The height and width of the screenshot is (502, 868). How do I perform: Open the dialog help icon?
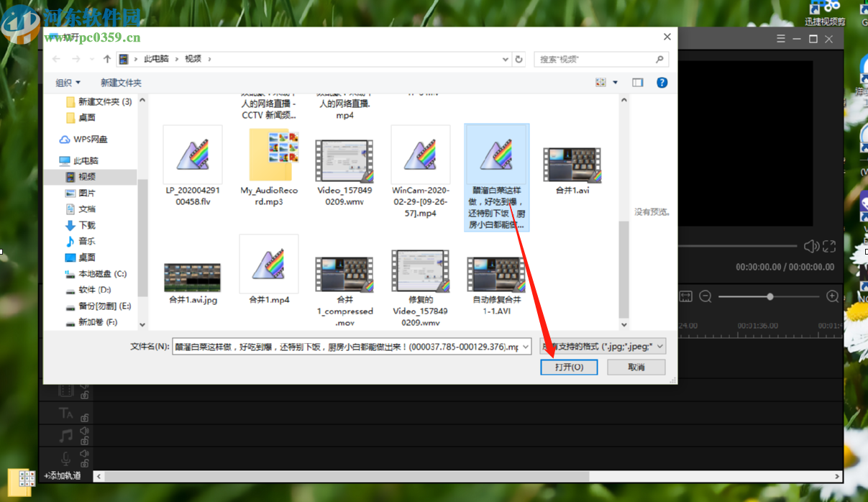tap(662, 83)
